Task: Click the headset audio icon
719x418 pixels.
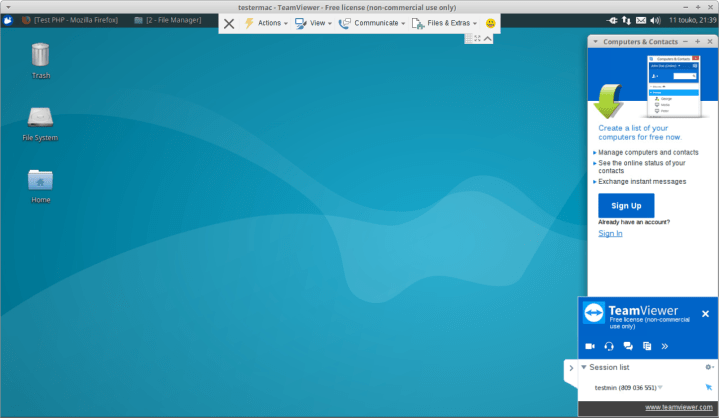Action: 609,346
